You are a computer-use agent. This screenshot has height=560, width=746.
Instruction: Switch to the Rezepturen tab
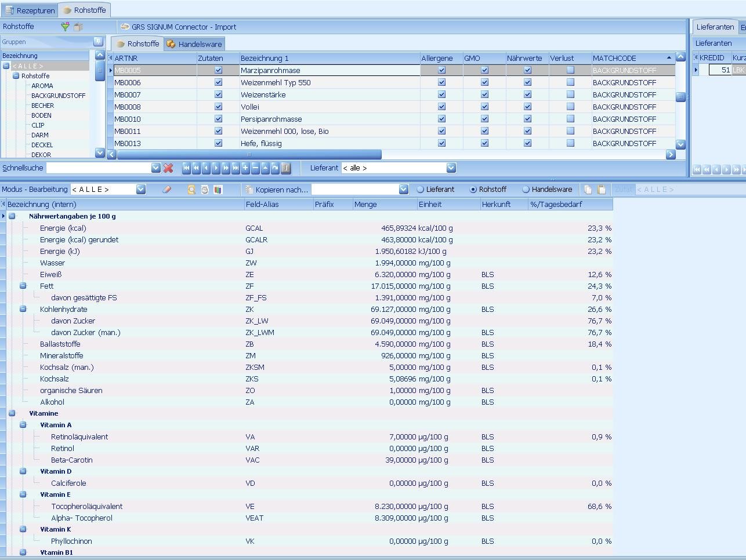pyautogui.click(x=30, y=10)
